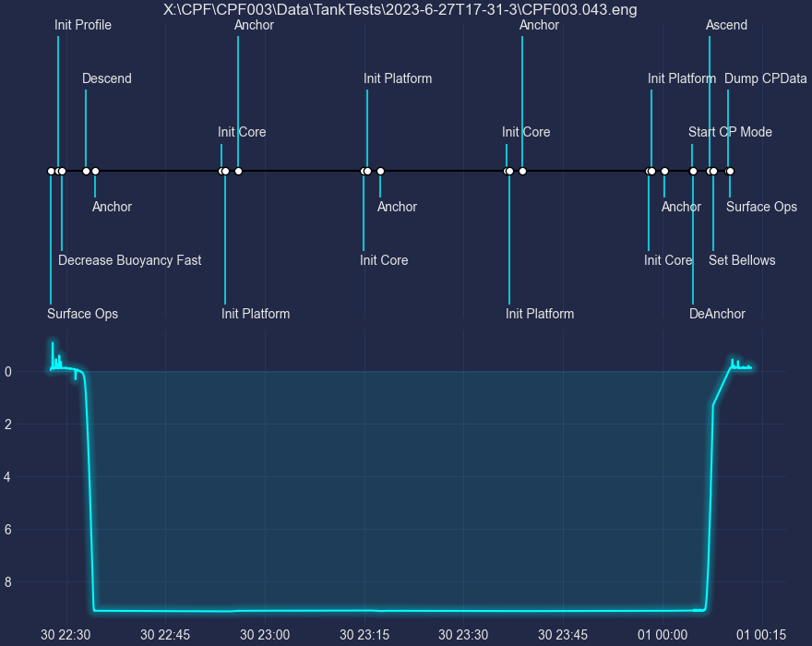Click Surface Ops label under Decrease Buoyancy Fast
The height and width of the screenshot is (646, 812).
(x=82, y=314)
